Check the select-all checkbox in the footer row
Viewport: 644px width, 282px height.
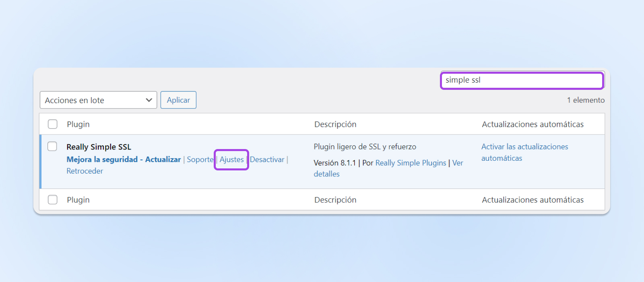tap(52, 199)
